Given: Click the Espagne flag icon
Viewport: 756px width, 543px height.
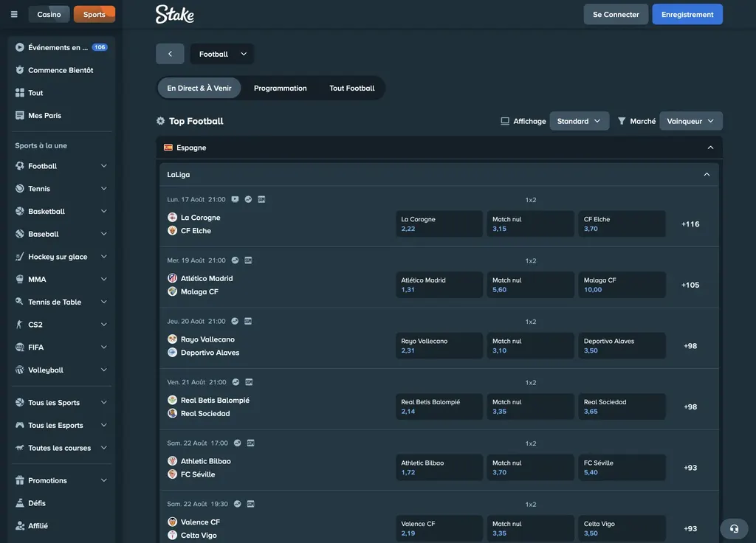Looking at the screenshot, I should click(x=168, y=148).
